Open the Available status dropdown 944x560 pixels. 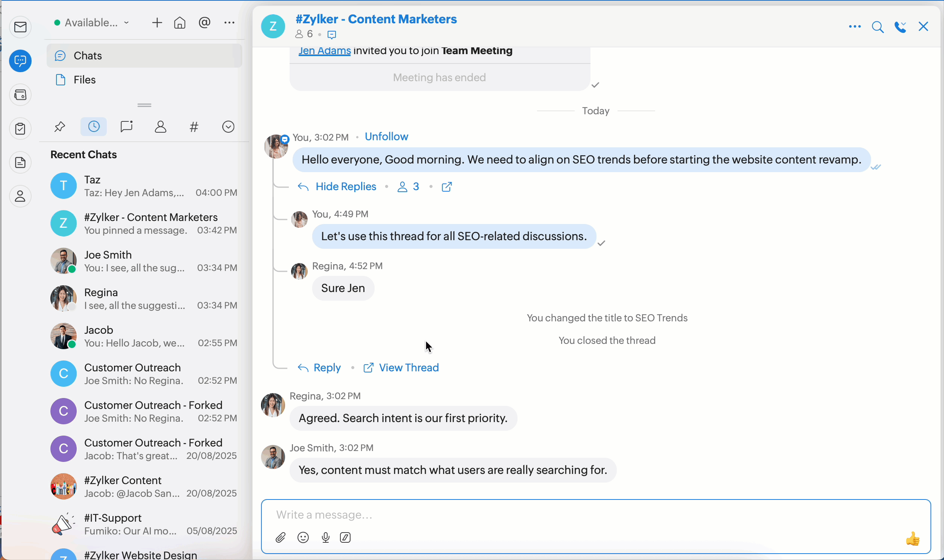[92, 23]
